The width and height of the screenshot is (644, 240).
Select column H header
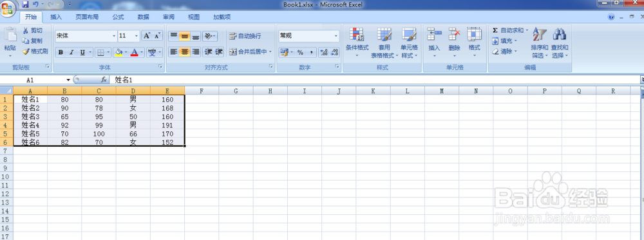click(x=270, y=91)
